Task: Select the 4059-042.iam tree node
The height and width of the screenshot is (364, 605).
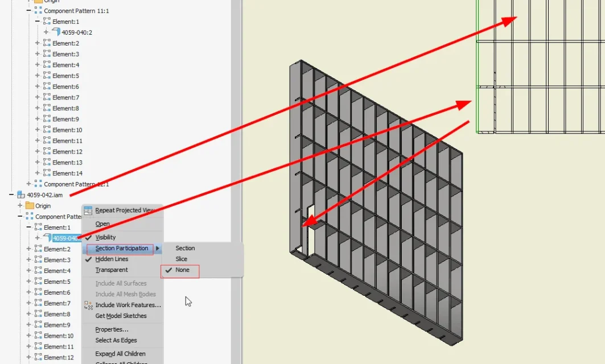Action: pyautogui.click(x=45, y=195)
